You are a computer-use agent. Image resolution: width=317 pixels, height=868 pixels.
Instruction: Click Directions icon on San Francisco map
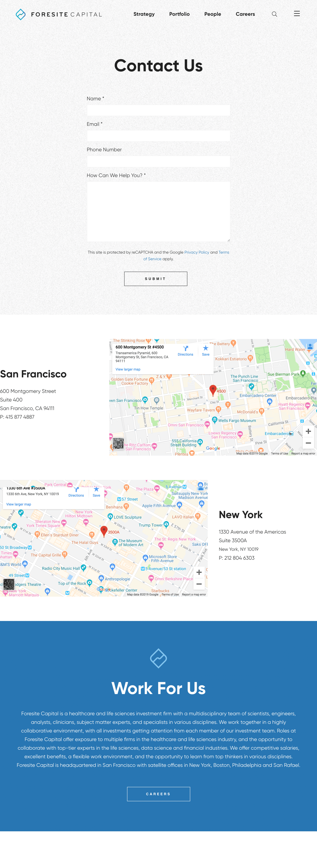coord(185,349)
